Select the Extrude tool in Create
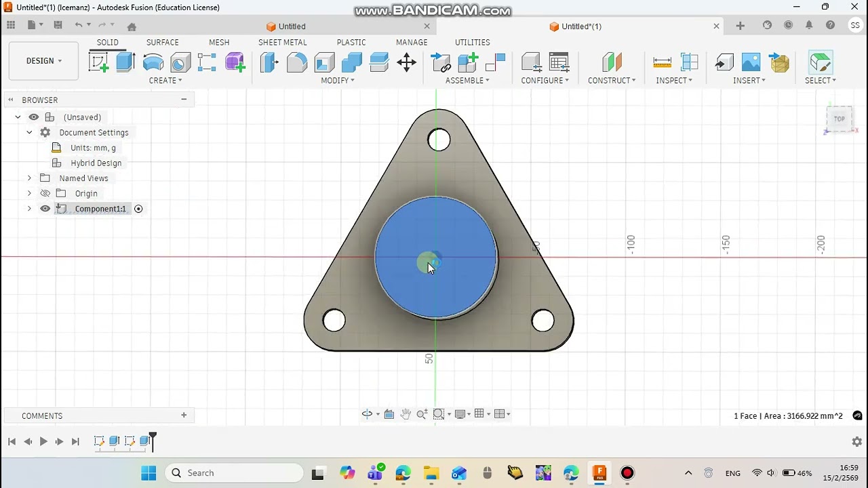 point(125,62)
